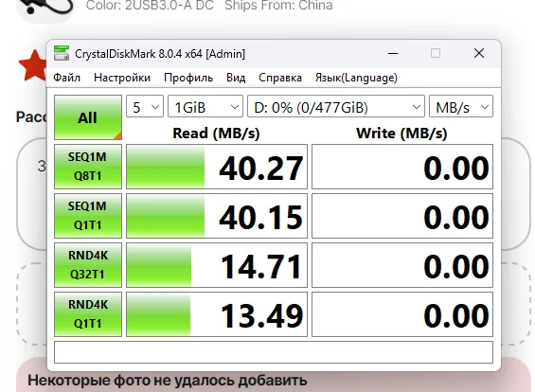Screen dimensions: 535x392
Task: Minimize the CrystalDiskMark window
Action: pos(393,53)
